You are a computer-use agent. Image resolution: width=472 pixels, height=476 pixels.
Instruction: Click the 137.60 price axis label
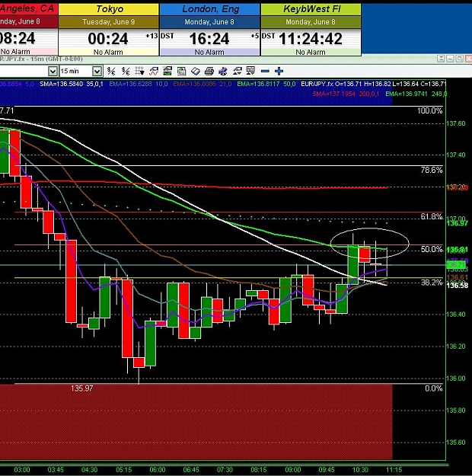click(455, 123)
